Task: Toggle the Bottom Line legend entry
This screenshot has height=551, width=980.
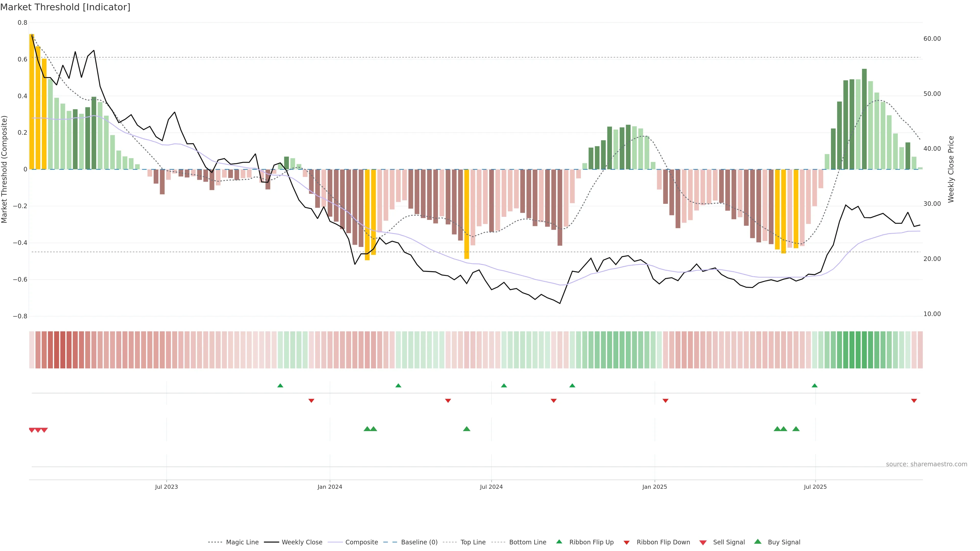Action: click(527, 542)
